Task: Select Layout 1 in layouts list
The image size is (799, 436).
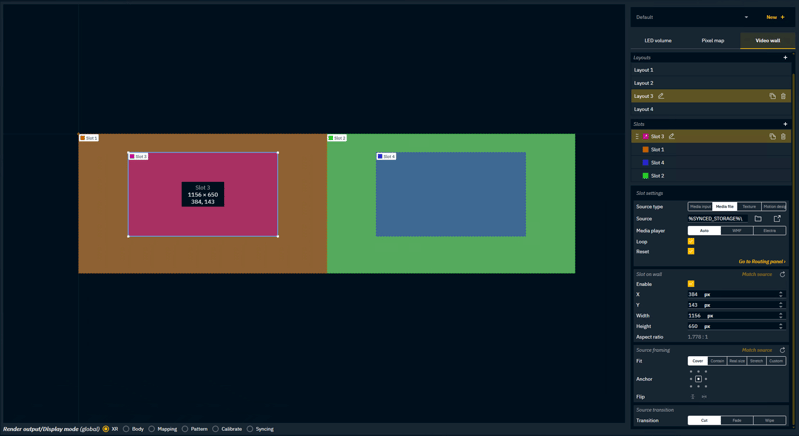Action: pos(711,70)
